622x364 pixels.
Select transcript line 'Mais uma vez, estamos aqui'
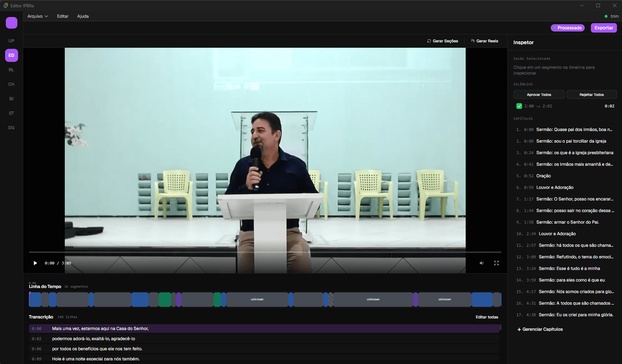click(264, 329)
